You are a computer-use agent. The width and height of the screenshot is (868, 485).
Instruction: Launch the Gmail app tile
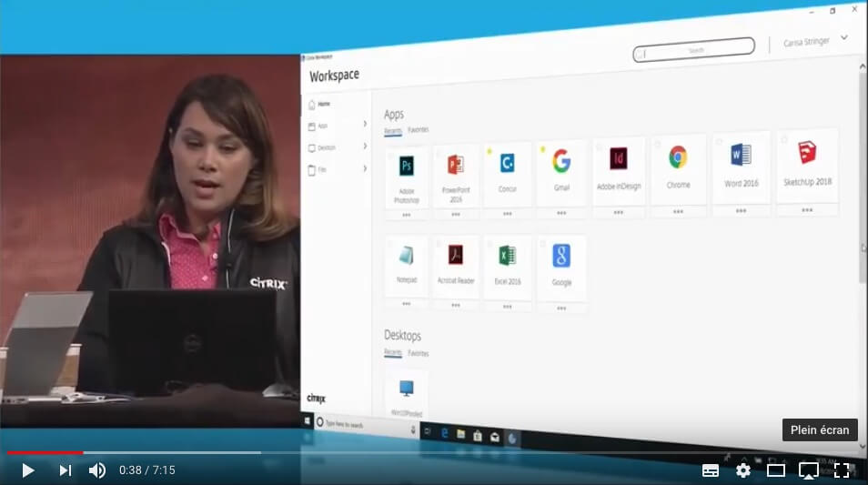561,171
